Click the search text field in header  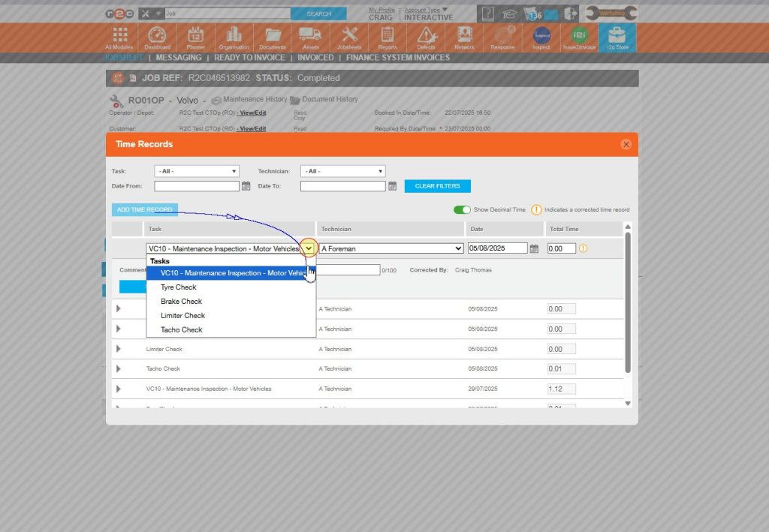click(228, 14)
